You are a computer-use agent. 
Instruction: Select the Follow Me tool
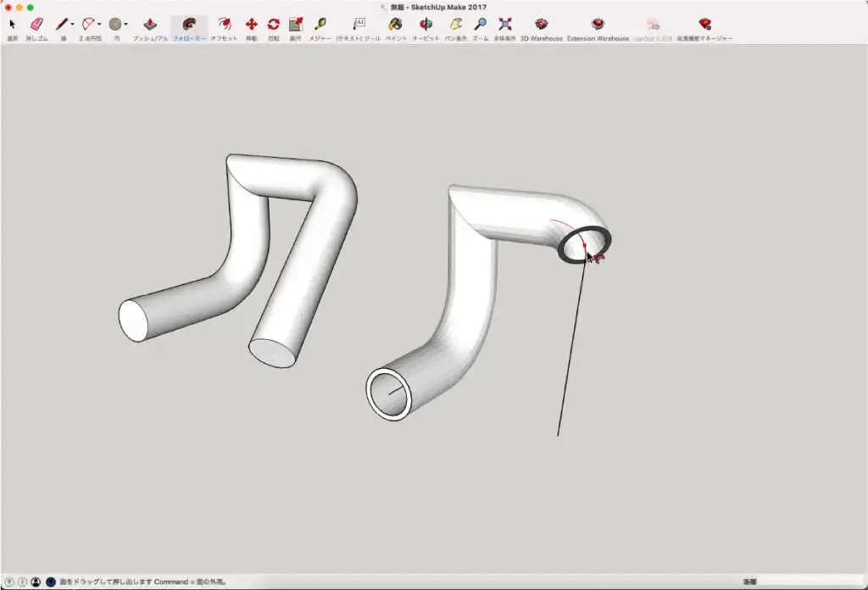pos(189,25)
